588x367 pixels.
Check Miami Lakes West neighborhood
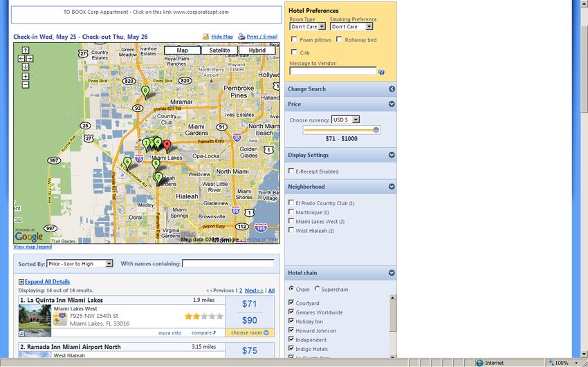click(291, 221)
